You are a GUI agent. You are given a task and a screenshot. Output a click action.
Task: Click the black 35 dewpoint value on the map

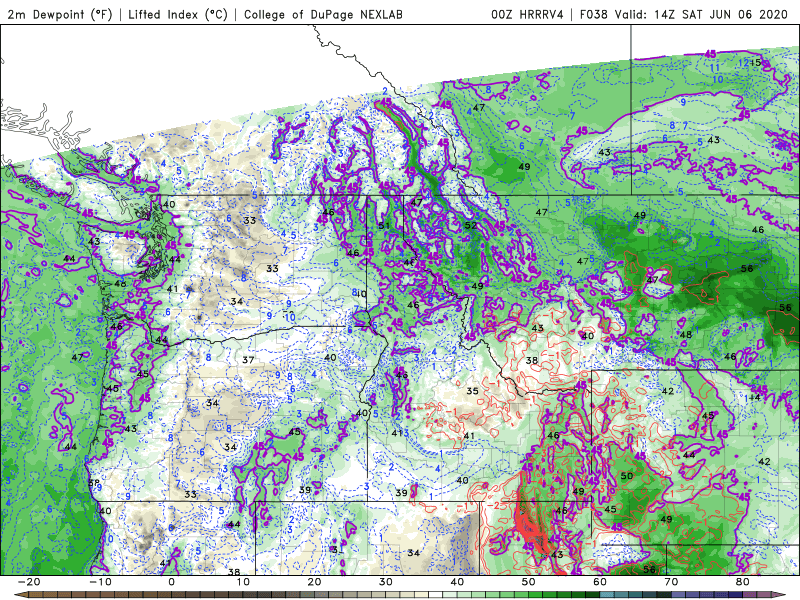pos(472,391)
